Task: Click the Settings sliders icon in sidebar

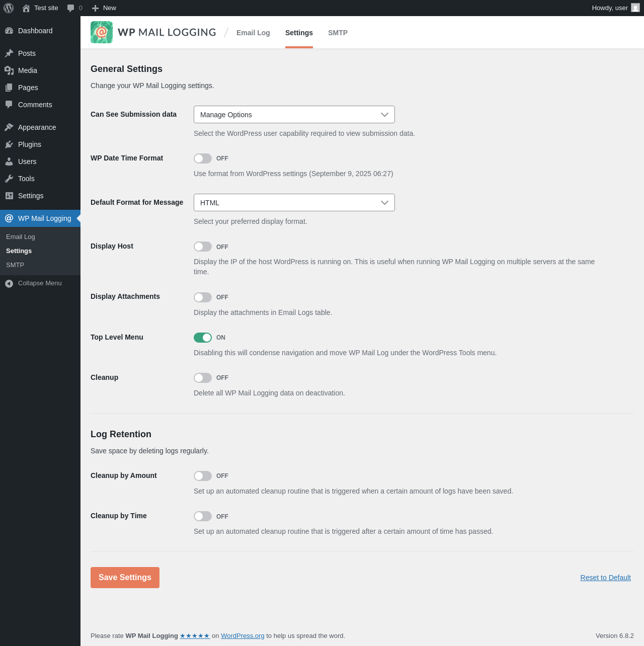Action: coord(9,196)
